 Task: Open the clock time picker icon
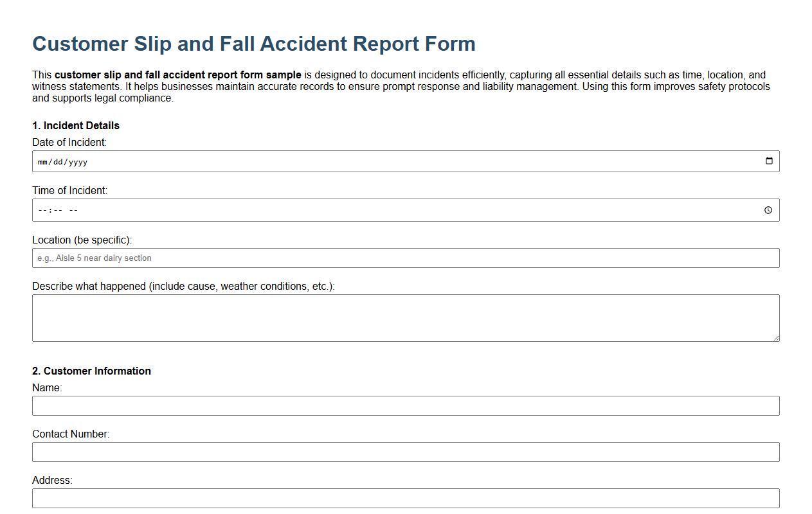769,209
